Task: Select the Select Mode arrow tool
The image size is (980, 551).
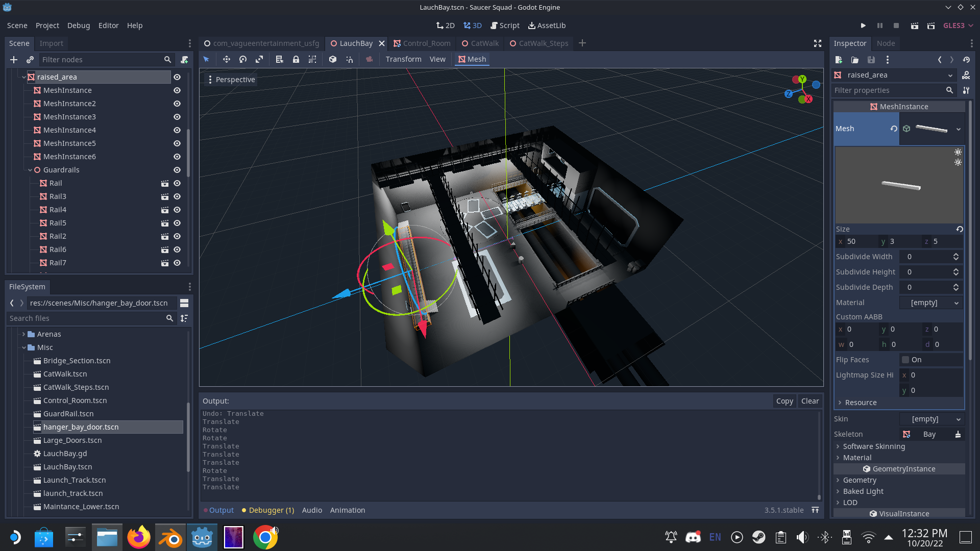Action: [206, 59]
